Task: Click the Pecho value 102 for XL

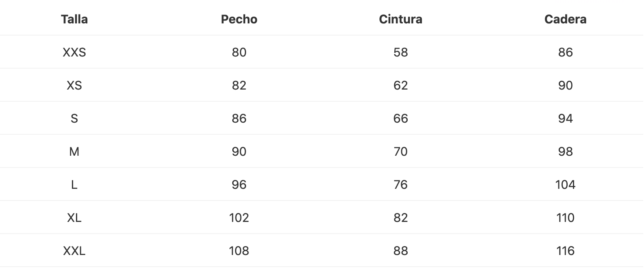Action: (x=239, y=218)
